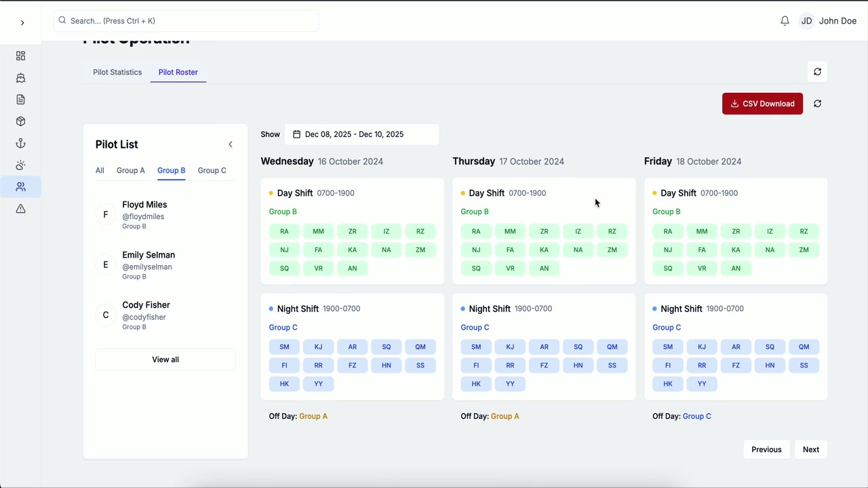The height and width of the screenshot is (488, 868).
Task: Open the warning triangle icon in sidebar
Action: point(20,209)
